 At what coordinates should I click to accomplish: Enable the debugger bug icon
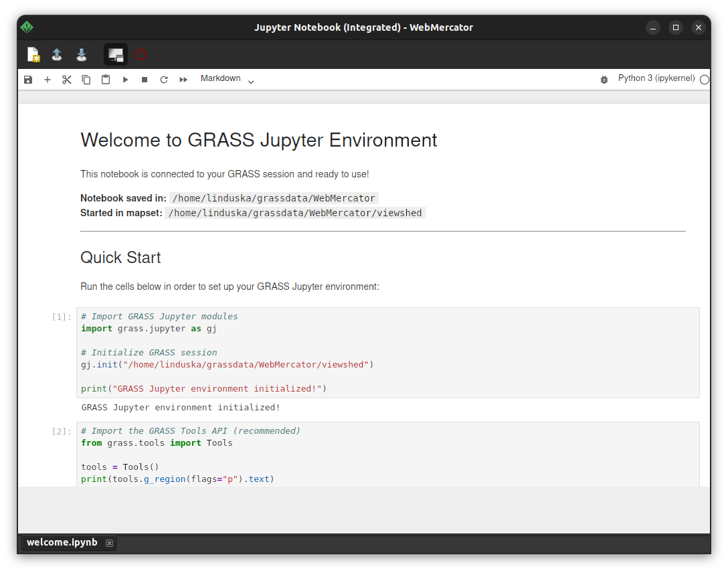[604, 80]
